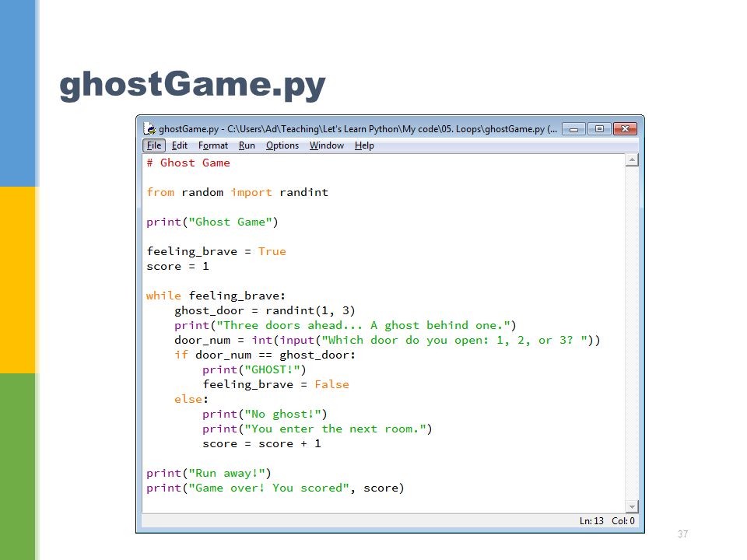Click the 'score = 1' line
The height and width of the screenshot is (560, 747).
tap(177, 266)
